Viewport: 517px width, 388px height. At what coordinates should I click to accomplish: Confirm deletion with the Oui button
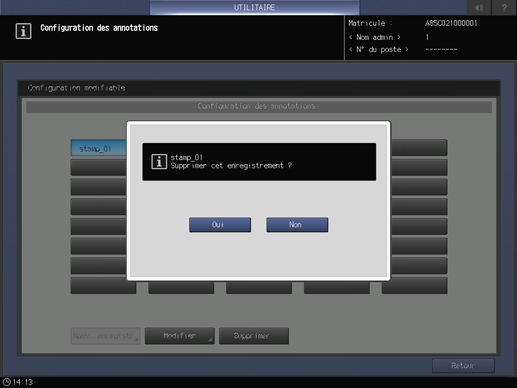pyautogui.click(x=220, y=225)
